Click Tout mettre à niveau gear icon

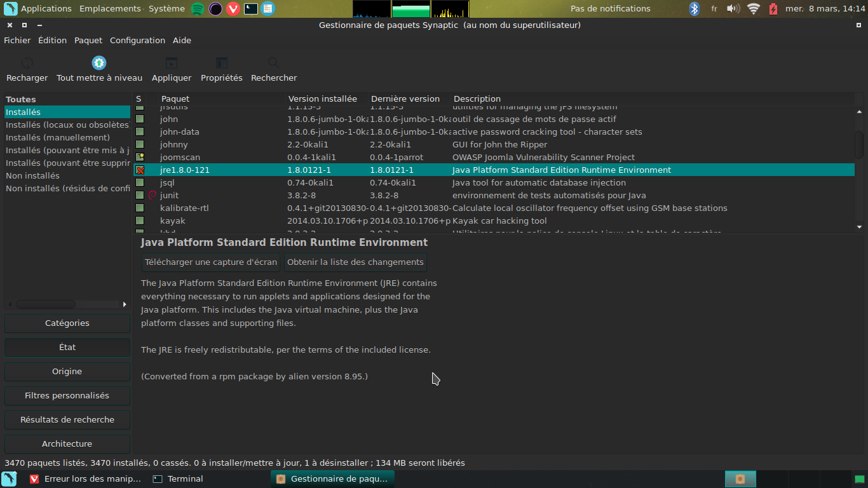(99, 63)
